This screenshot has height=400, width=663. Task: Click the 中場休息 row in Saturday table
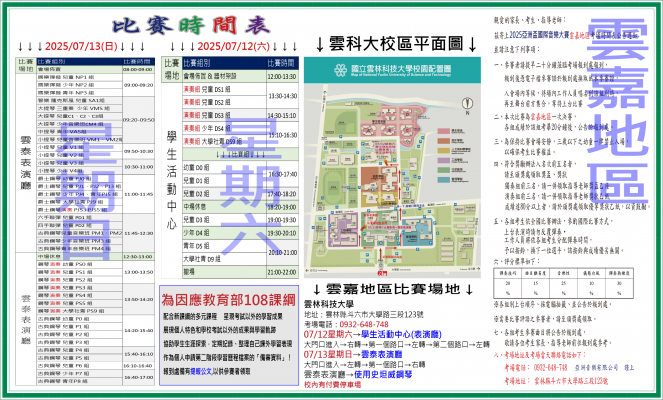225,207
